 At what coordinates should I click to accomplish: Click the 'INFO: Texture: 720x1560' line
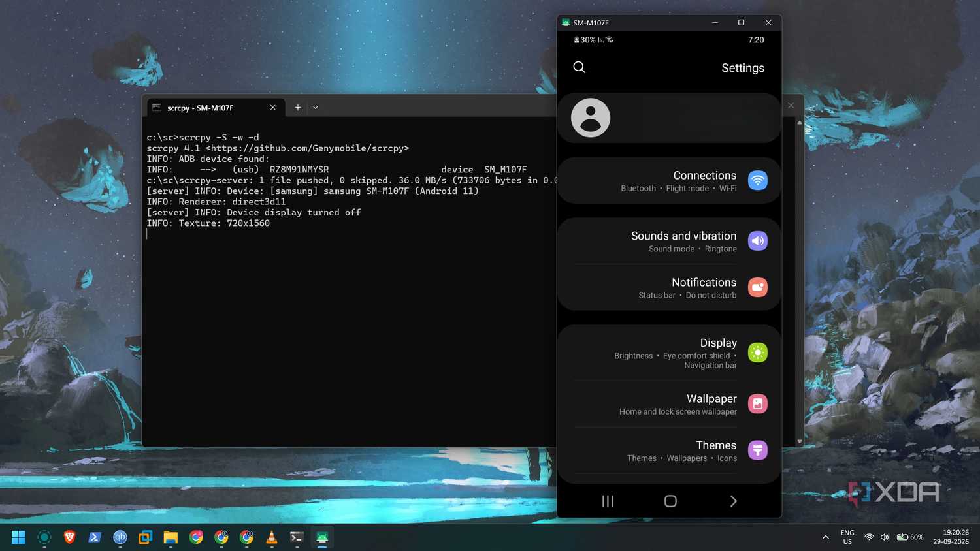tap(208, 223)
